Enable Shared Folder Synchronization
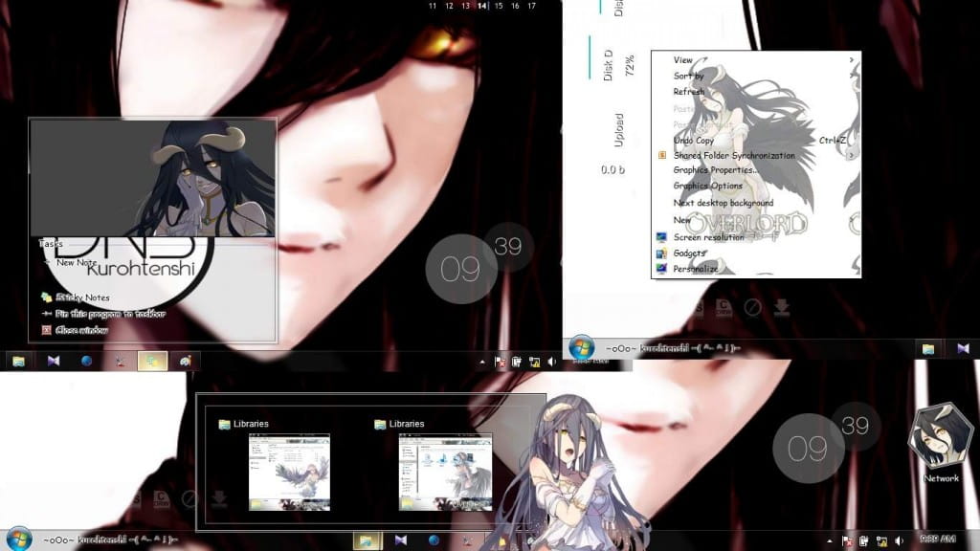 pos(735,154)
